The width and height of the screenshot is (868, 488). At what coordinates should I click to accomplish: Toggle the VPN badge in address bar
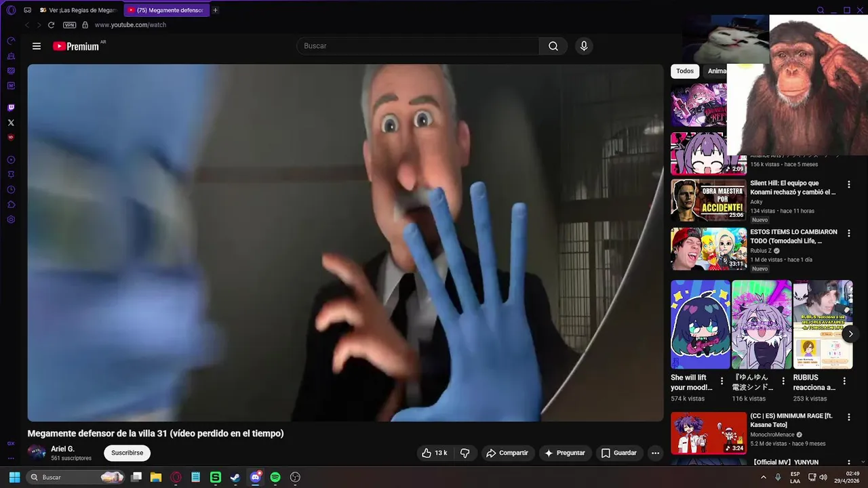pos(69,25)
